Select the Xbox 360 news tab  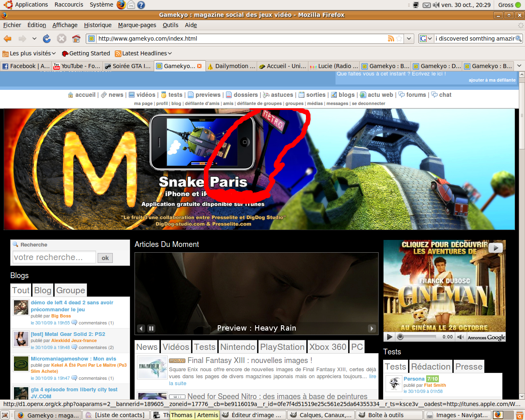click(x=328, y=347)
